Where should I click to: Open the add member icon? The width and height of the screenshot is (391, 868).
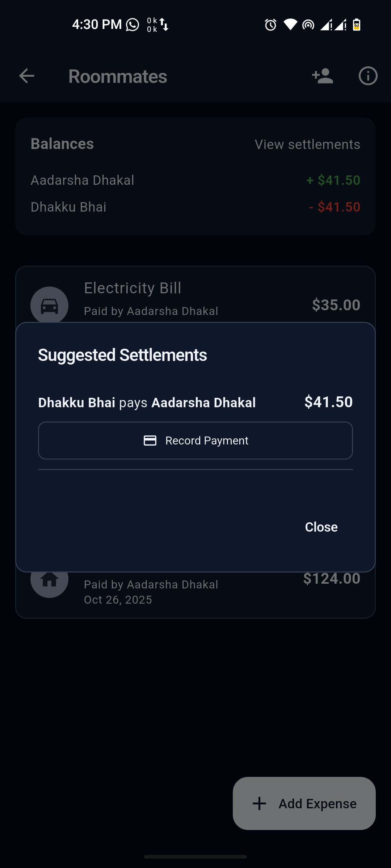322,76
